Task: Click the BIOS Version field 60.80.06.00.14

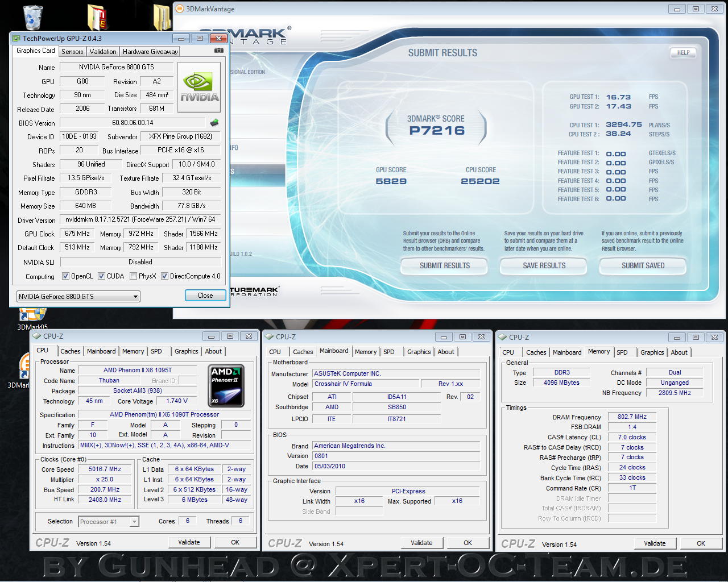Action: point(133,123)
